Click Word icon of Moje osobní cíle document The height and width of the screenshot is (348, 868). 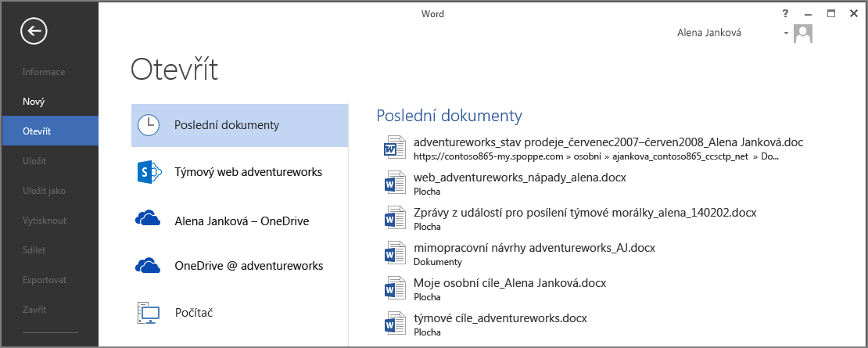[395, 289]
